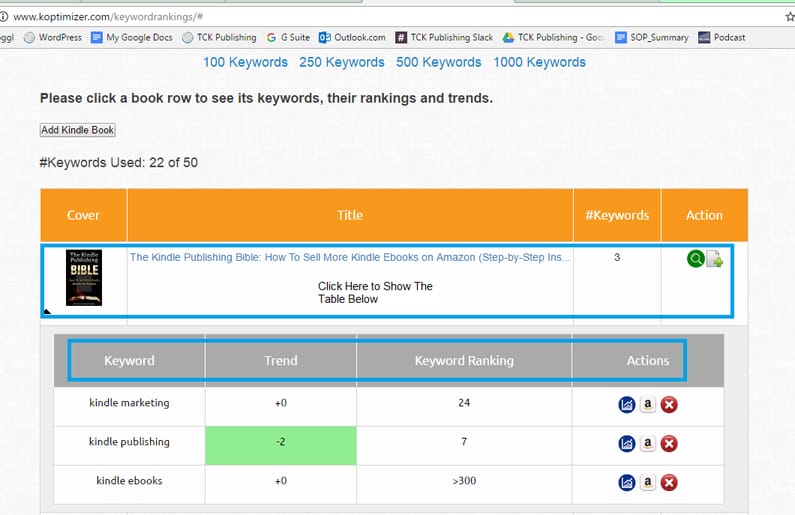This screenshot has height=515, width=795.
Task: Click the Title column header
Action: click(350, 215)
